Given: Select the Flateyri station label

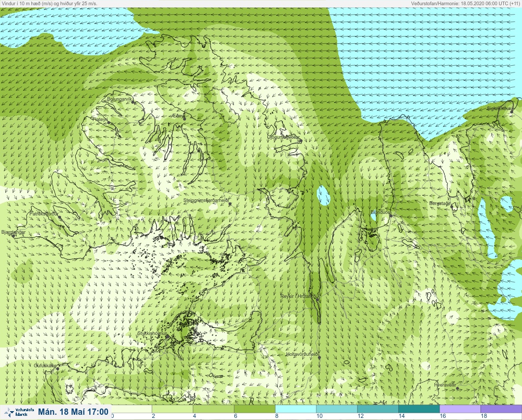Looking at the screenshot, I should point(100,119).
